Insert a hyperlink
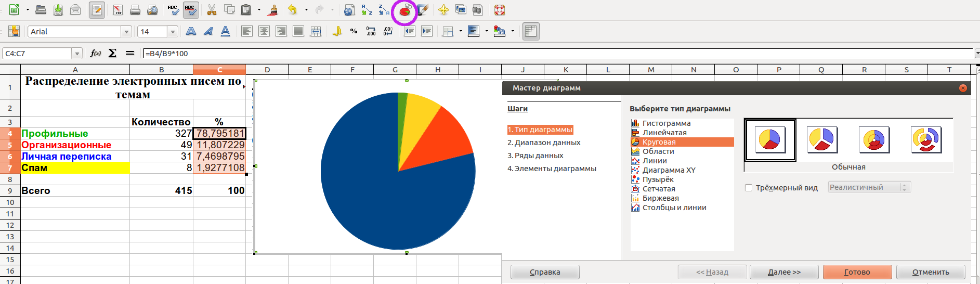Screen dimensions: 980x284 349,10
